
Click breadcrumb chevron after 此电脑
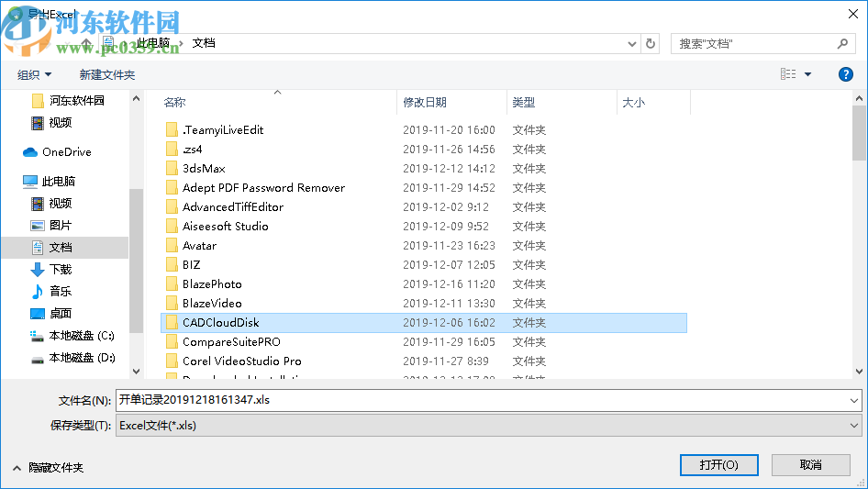[181, 43]
